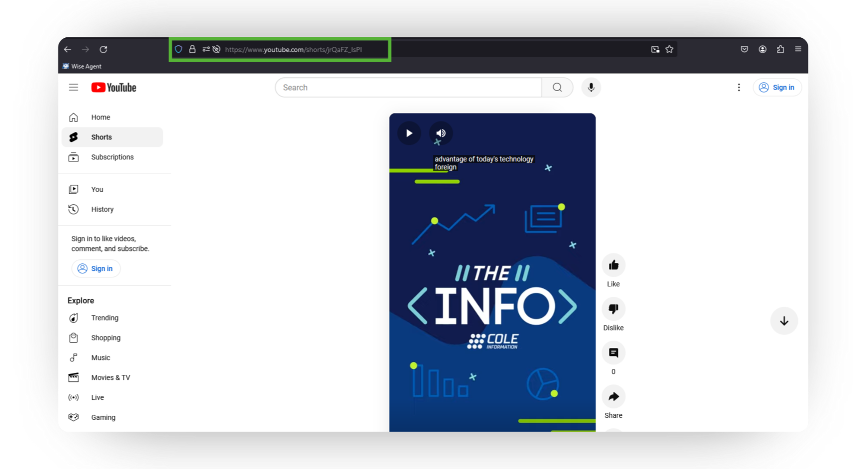Go back using the browser back arrow
Viewport: 868px width, 469px height.
point(68,49)
